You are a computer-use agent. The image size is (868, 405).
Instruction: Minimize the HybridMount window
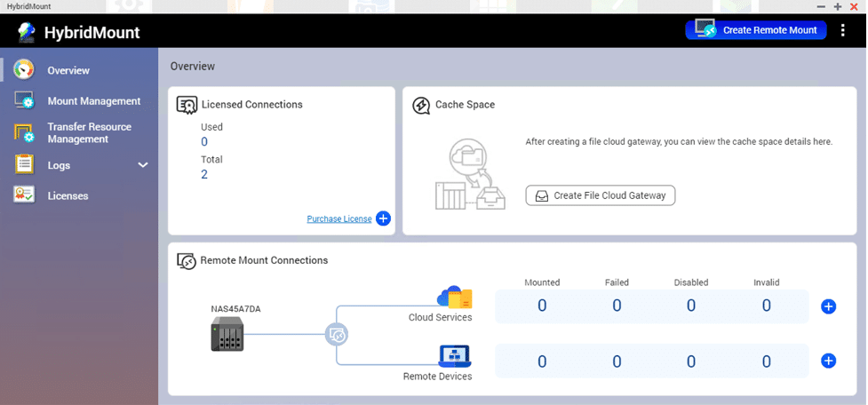[822, 6]
